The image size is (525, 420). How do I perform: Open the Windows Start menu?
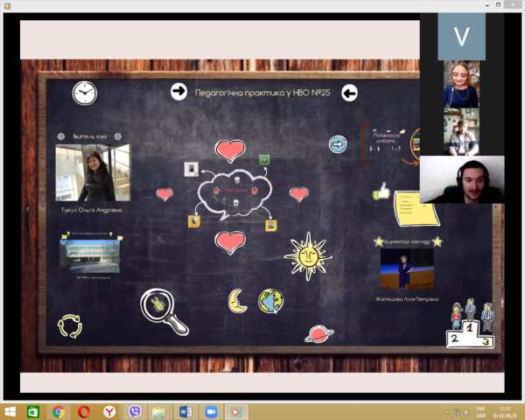point(10,410)
